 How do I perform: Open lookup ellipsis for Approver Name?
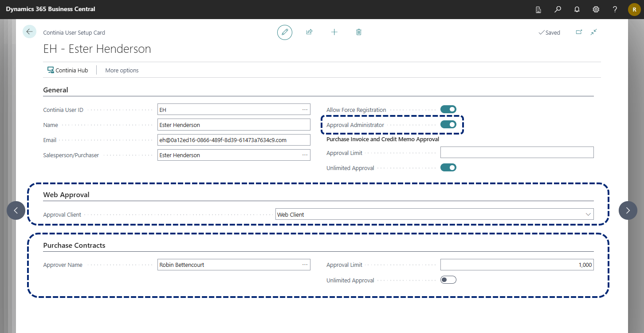(305, 265)
